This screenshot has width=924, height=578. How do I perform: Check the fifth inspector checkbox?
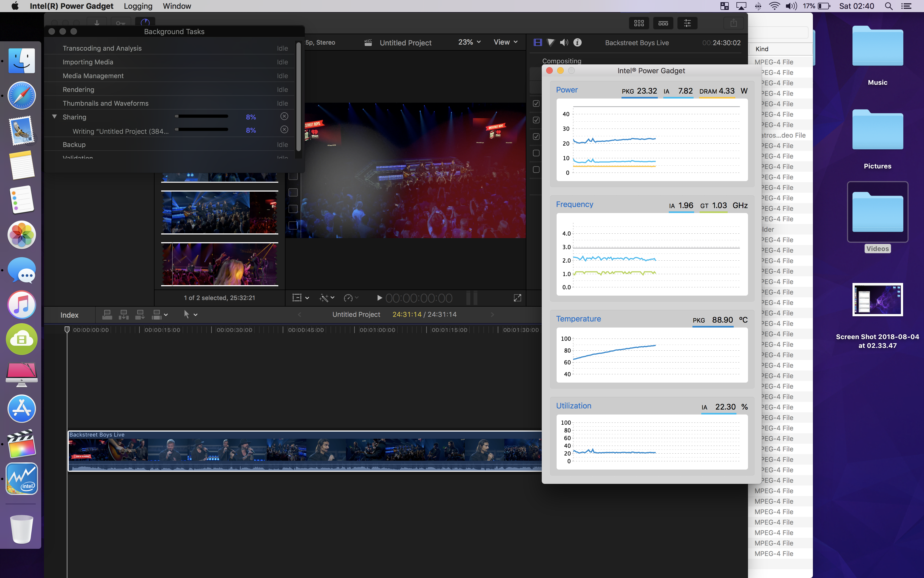click(536, 169)
